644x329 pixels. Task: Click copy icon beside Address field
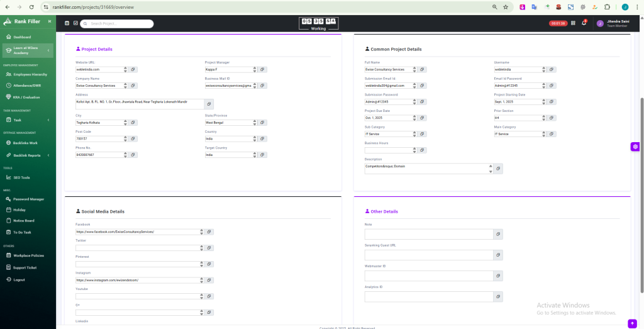(209, 104)
